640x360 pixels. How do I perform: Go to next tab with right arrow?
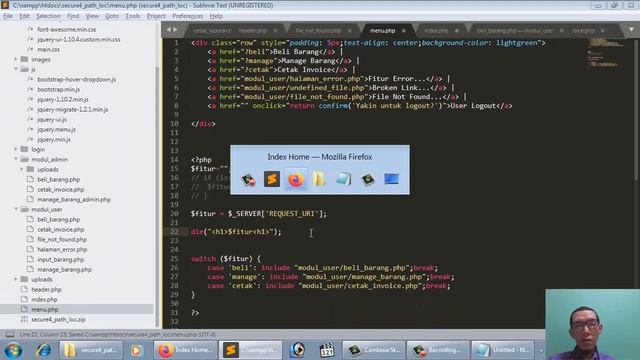tap(176, 30)
